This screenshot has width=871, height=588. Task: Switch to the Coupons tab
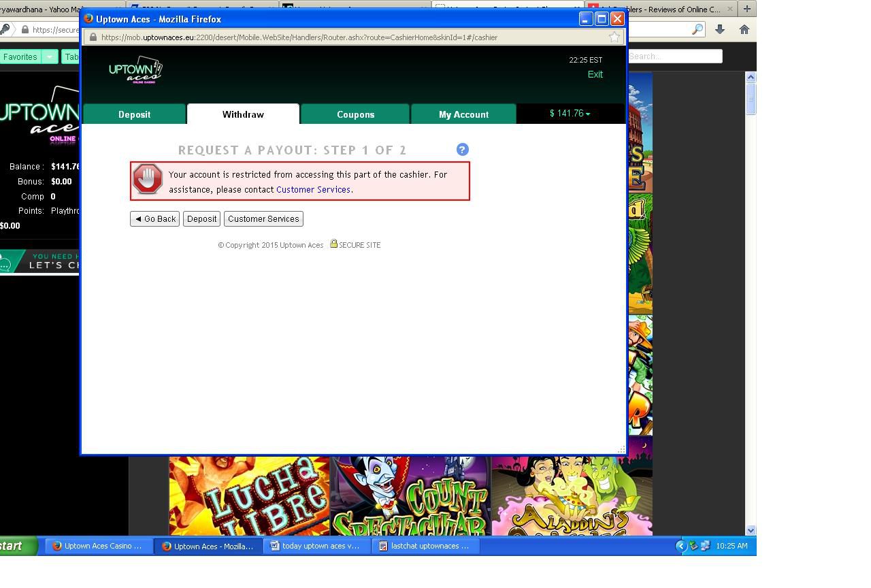pos(355,114)
